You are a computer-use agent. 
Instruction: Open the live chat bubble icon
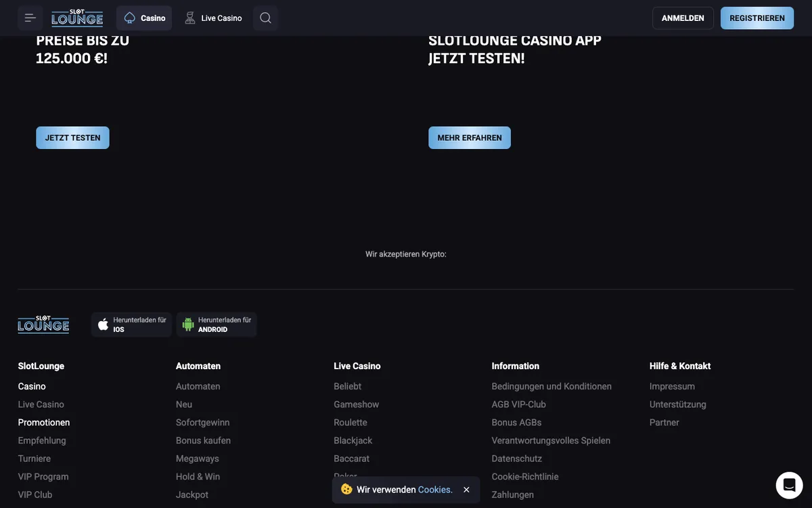click(x=789, y=485)
